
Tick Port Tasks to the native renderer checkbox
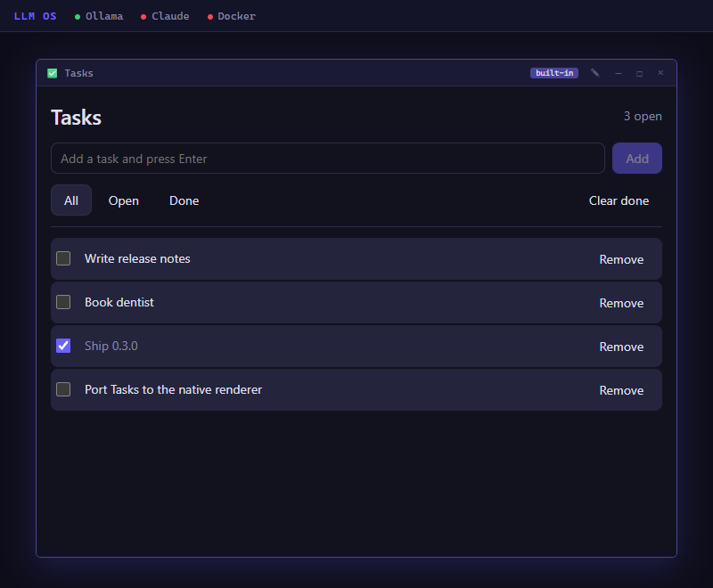point(63,389)
